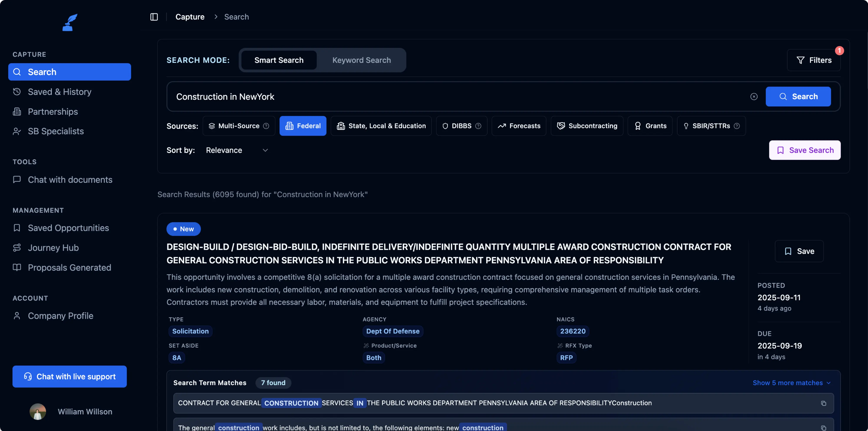Collapse the sidebar with the panel toggle
Screen dimensions: 868x431
pyautogui.click(x=154, y=17)
